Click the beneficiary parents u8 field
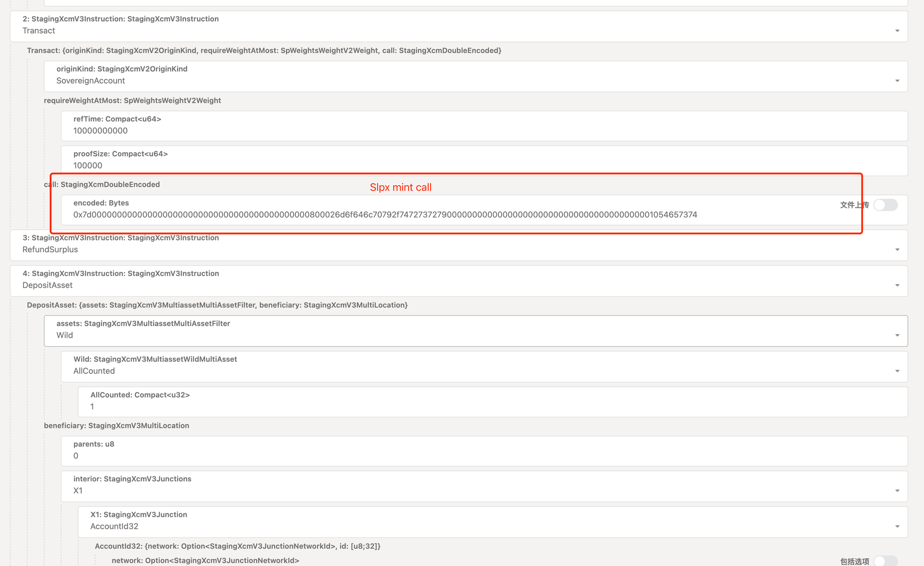This screenshot has height=566, width=924. [x=76, y=456]
